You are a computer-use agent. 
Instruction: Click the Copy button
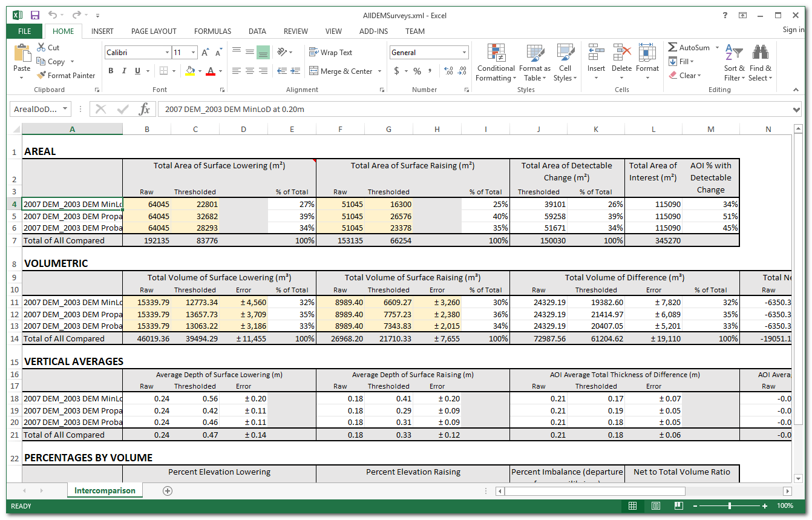51,62
